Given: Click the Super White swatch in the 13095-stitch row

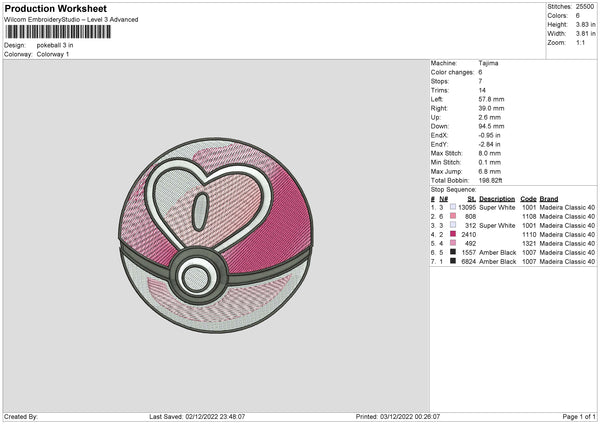Looking at the screenshot, I should click(453, 207).
